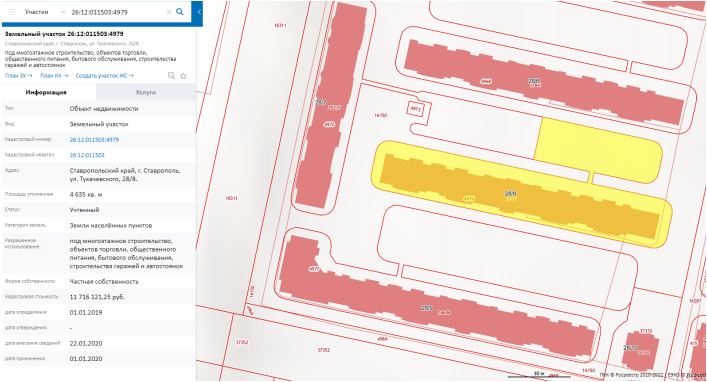Select the highlighted orange building 28/8
Screen dimensions: 707x382
point(519,196)
